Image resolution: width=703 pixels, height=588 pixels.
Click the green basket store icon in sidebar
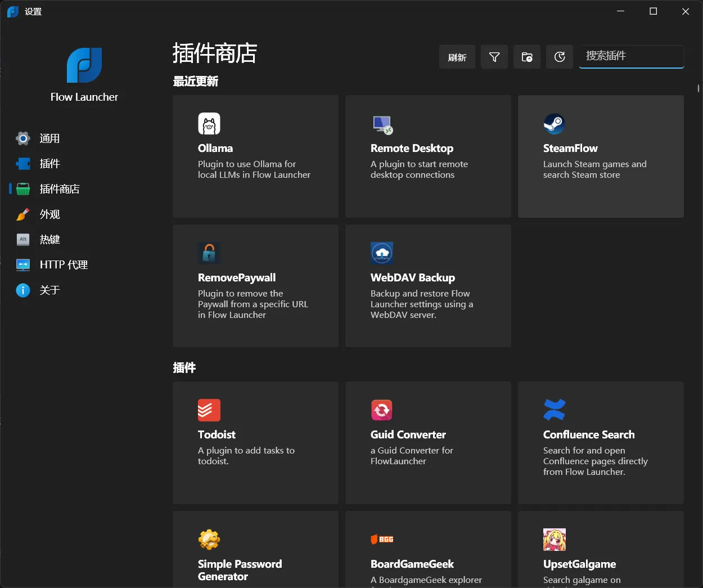[x=23, y=189]
